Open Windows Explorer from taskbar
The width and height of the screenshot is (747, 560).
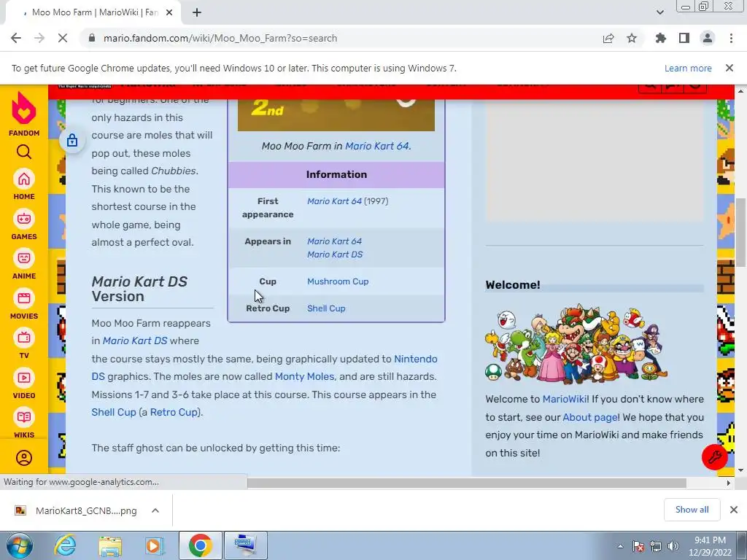click(x=110, y=545)
